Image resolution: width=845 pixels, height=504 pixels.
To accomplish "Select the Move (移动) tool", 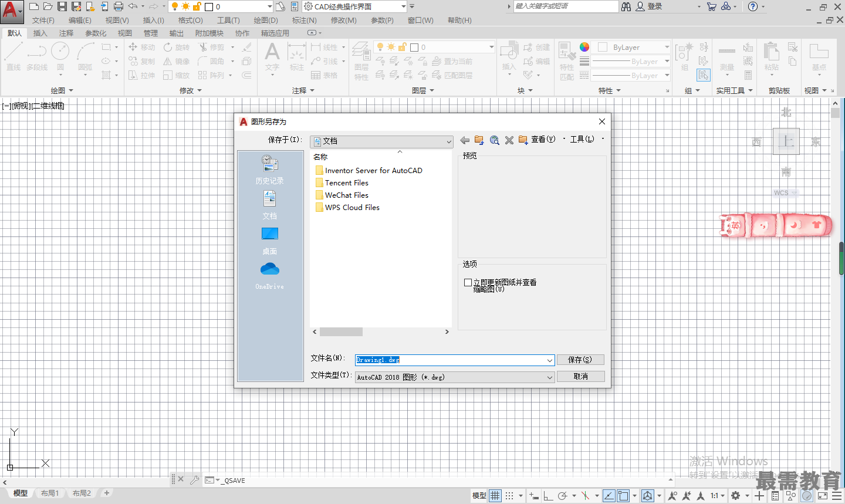I will (x=142, y=47).
